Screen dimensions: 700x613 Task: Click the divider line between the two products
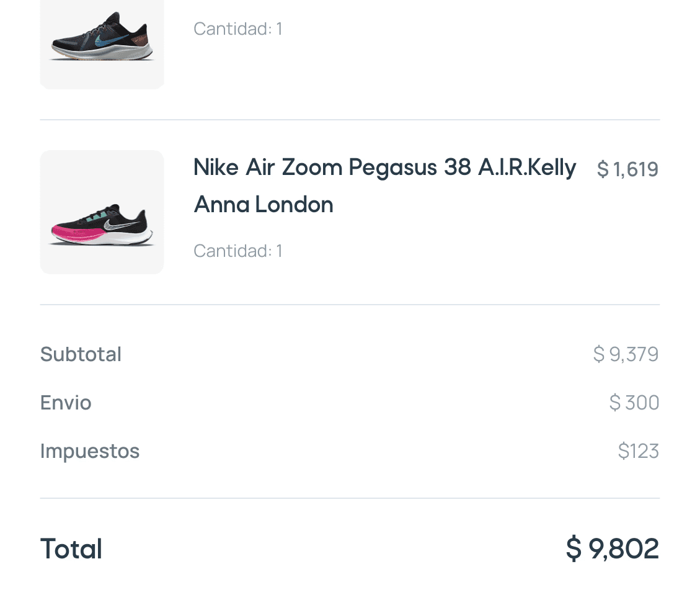coord(350,120)
